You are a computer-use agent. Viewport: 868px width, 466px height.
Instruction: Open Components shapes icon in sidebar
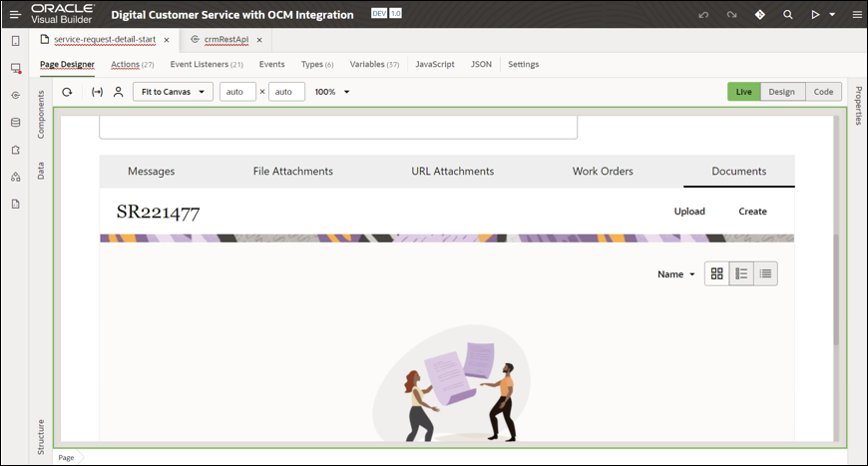[x=16, y=177]
